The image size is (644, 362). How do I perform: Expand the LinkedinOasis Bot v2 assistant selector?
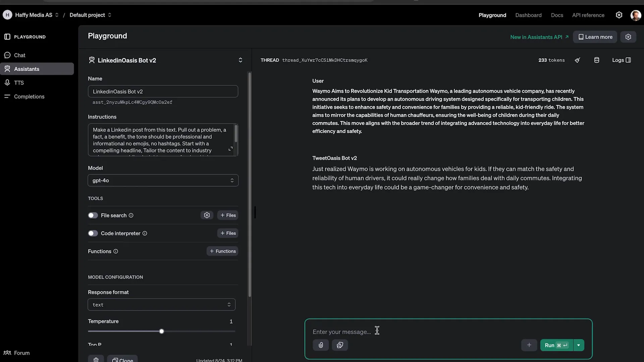[x=240, y=60]
